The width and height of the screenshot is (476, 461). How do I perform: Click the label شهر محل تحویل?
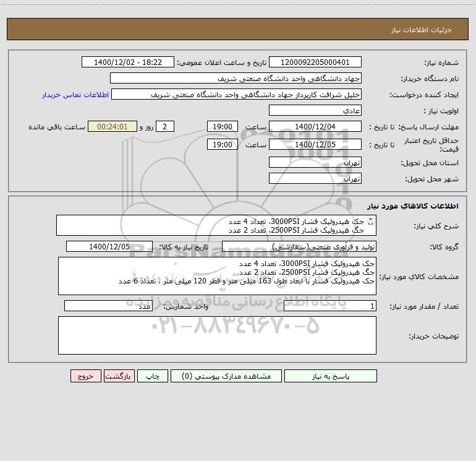click(x=431, y=179)
